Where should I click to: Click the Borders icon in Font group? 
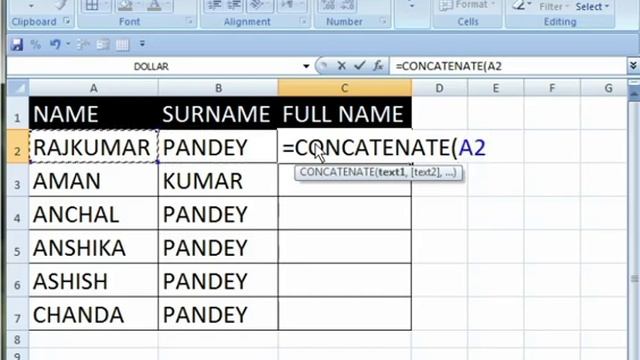[x=92, y=5]
